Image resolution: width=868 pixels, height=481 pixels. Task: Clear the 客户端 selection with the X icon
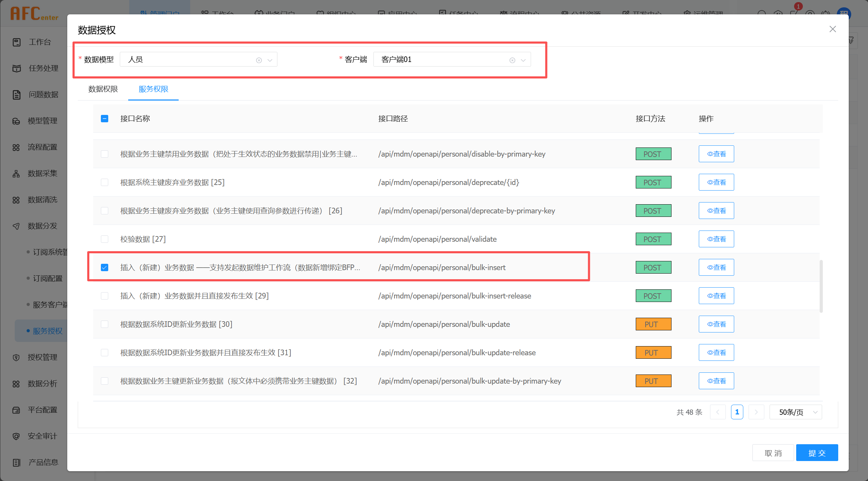[512, 60]
